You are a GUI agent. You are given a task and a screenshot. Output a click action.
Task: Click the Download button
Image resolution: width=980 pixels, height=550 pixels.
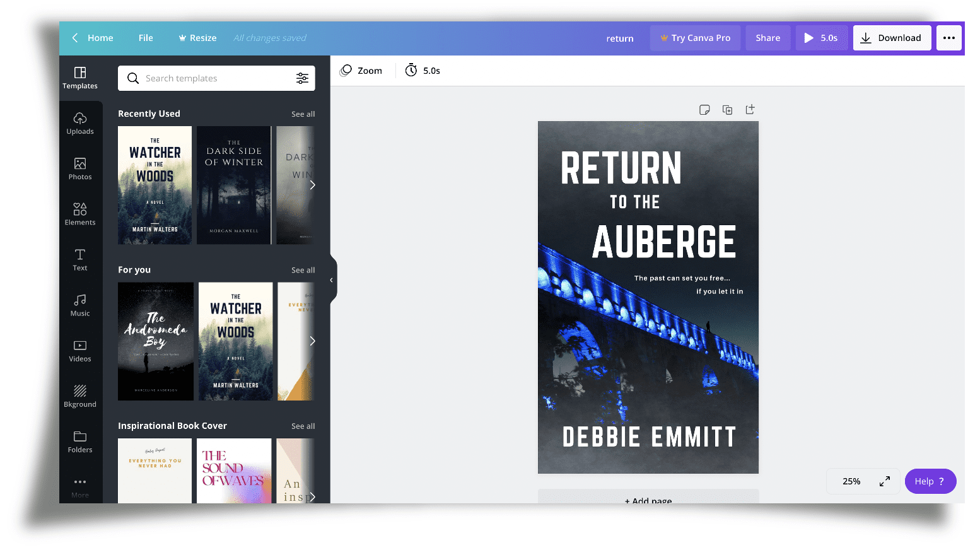point(892,38)
